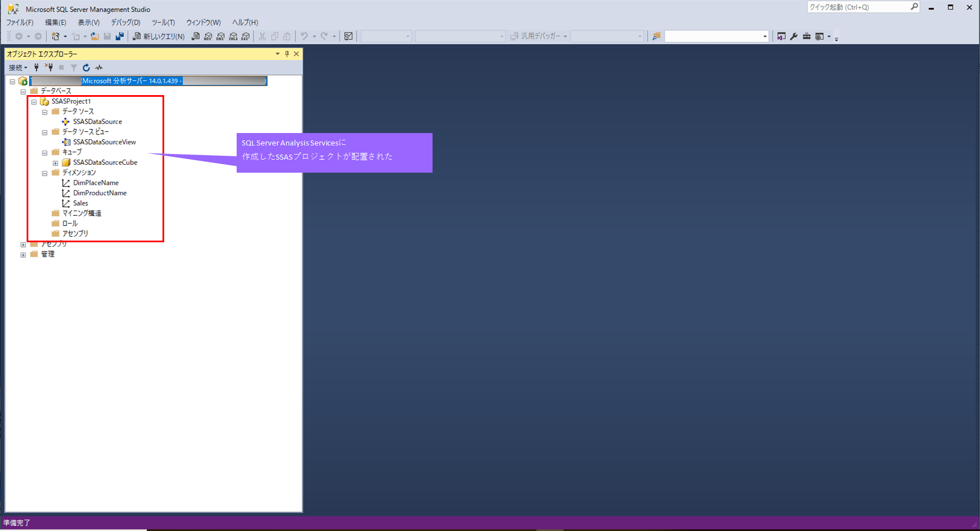This screenshot has height=531, width=980.
Task: Expand the 管理 folder node
Action: pos(23,255)
